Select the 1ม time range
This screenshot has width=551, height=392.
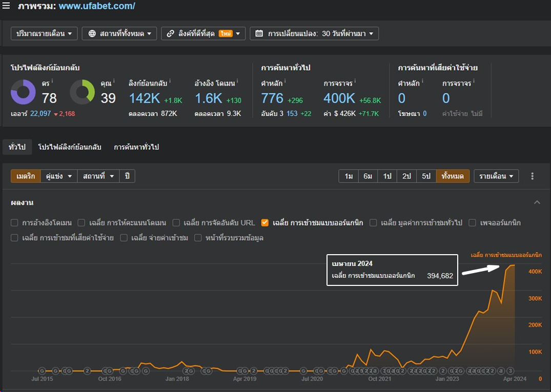pyautogui.click(x=349, y=176)
